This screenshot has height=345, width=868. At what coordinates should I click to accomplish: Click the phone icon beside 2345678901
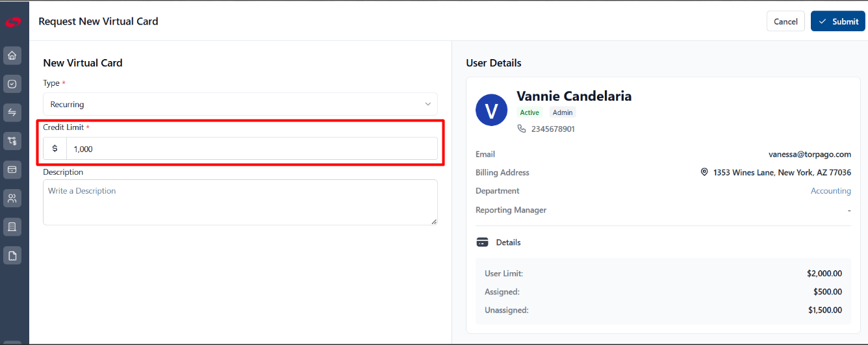pyautogui.click(x=521, y=129)
